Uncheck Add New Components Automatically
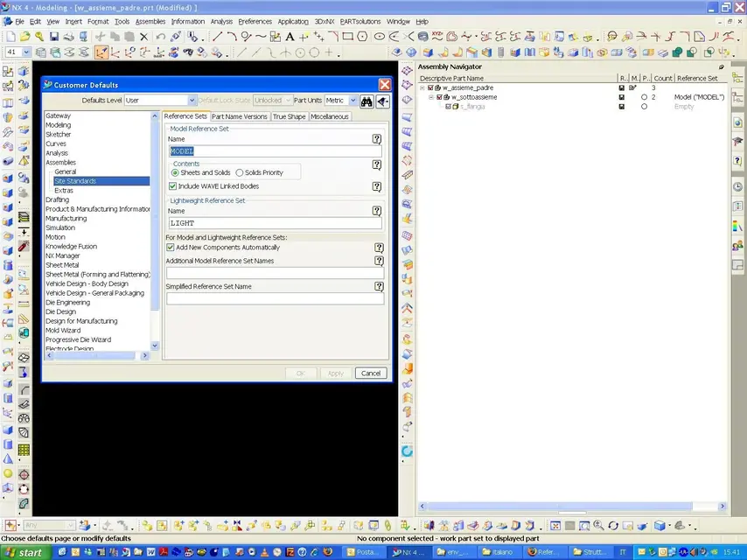747x560 pixels. pyautogui.click(x=171, y=248)
